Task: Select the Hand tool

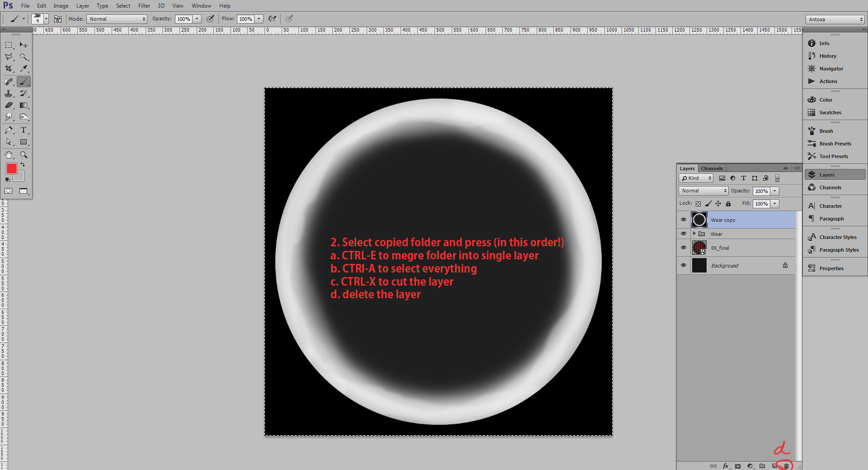Action: (9, 155)
